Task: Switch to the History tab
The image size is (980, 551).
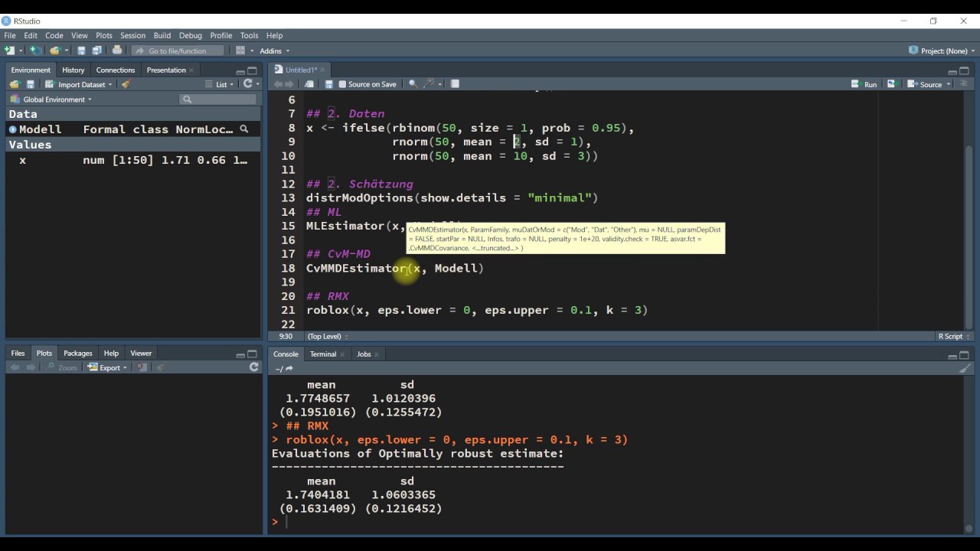Action: coord(73,70)
